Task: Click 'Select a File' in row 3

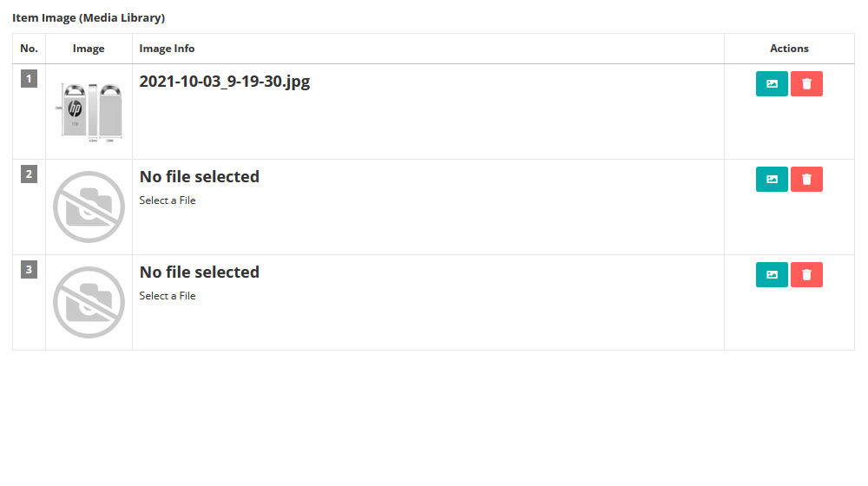Action: tap(168, 296)
